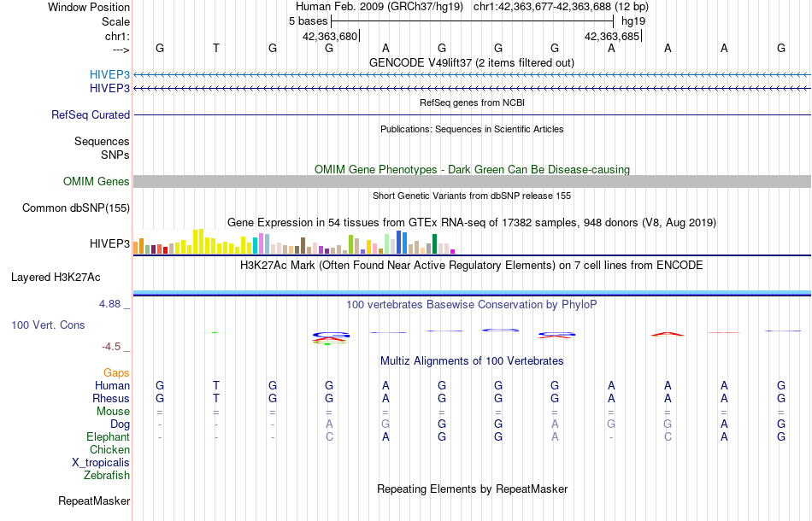
Task: Click the genome position title chr1:42,363,677-42,363,688
Action: (542, 7)
